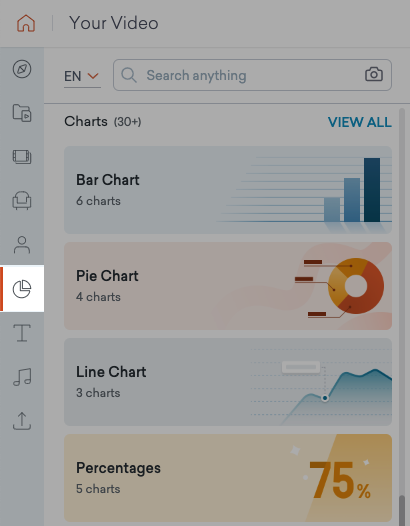
Task: Select the film scenes sidebar icon
Action: [22, 157]
